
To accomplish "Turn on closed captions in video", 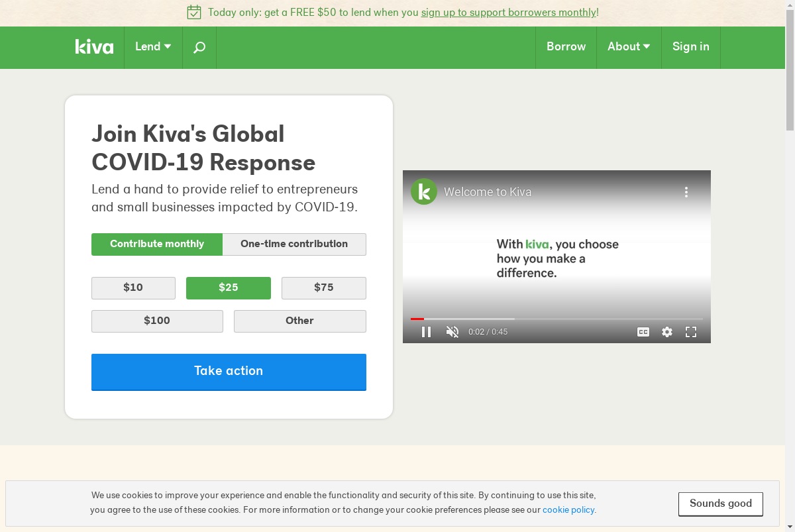I will click(x=643, y=332).
